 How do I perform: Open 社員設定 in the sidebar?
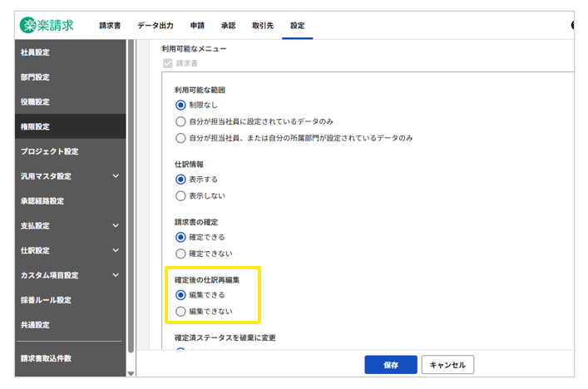tap(36, 52)
